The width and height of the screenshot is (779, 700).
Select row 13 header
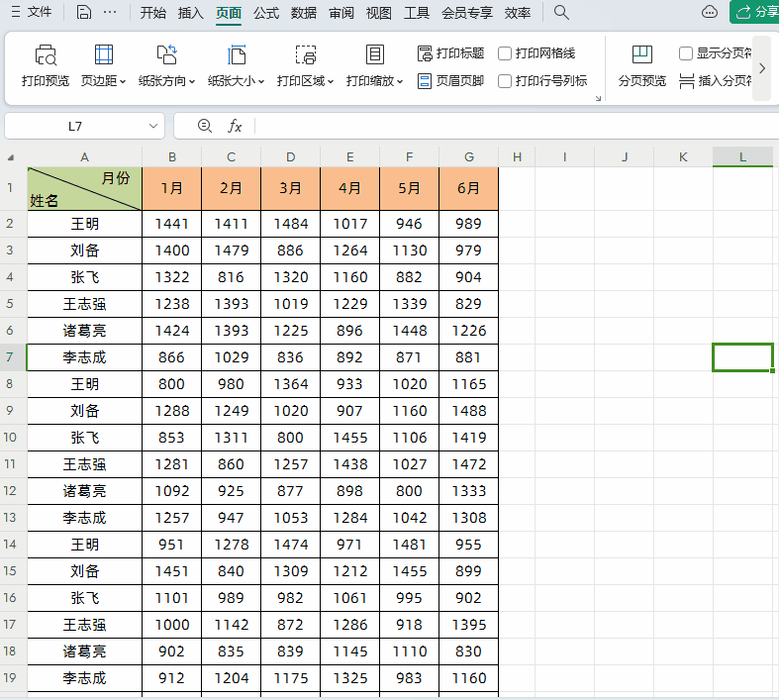(x=10, y=518)
